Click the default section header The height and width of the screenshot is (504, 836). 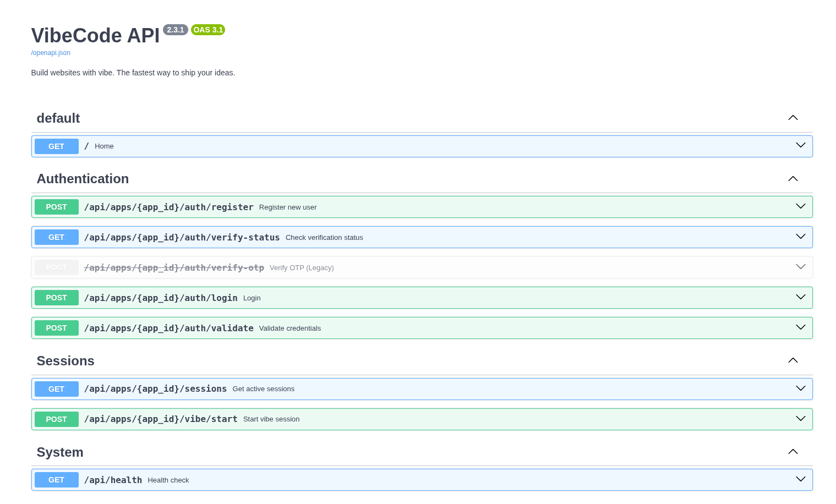tap(58, 118)
